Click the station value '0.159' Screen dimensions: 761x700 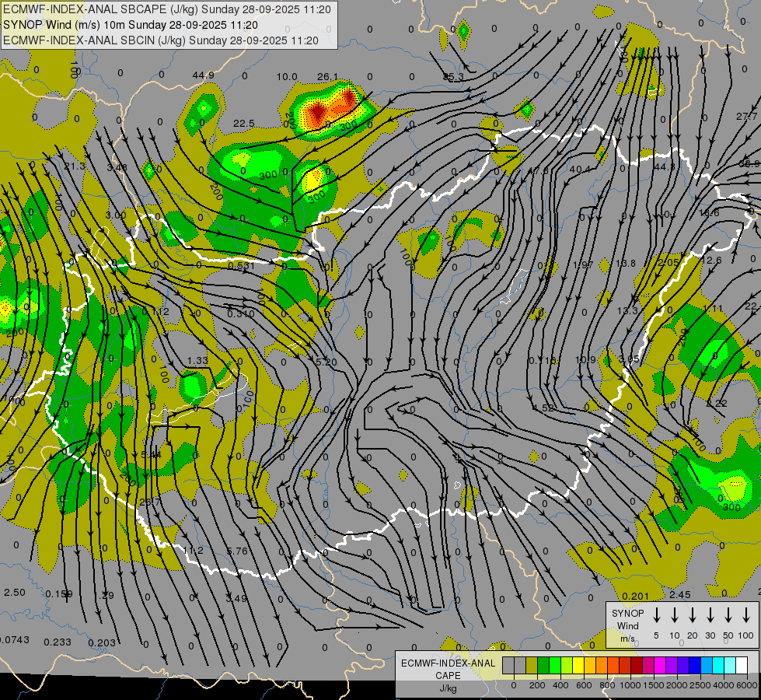[59, 593]
